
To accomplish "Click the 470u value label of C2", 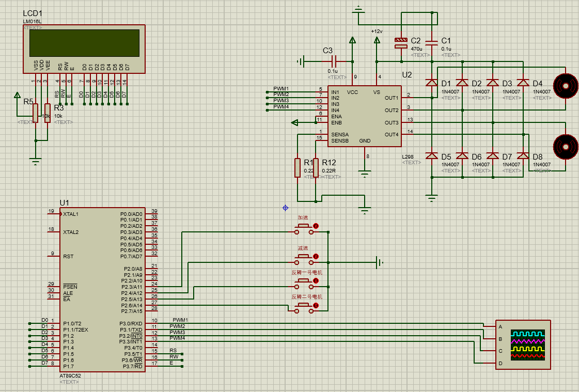I will tap(416, 49).
